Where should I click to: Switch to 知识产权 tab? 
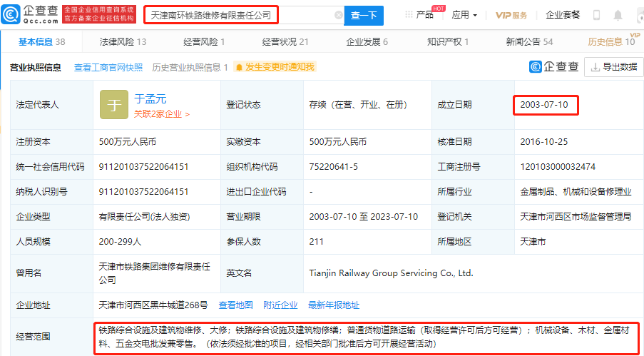(448, 41)
